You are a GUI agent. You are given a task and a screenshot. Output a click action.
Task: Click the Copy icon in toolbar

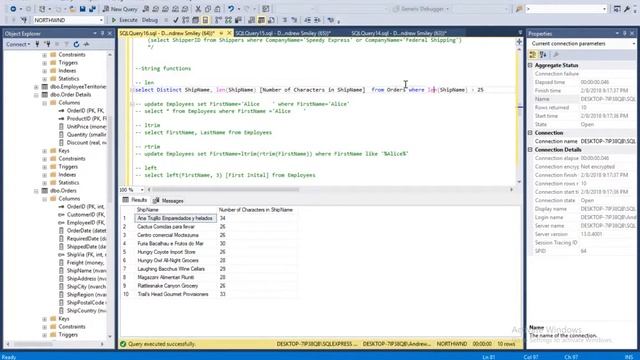[x=208, y=9]
